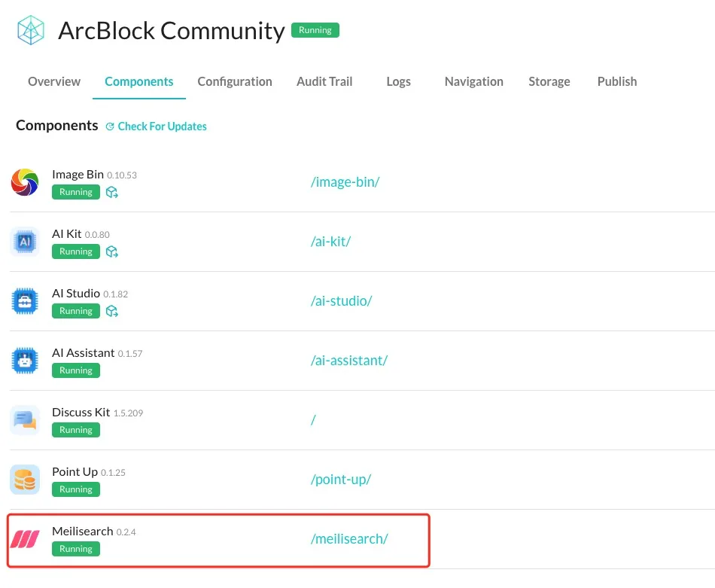Click the refresh icon before Check For Updates
Viewport: 715px width, 588px height.
click(x=110, y=126)
